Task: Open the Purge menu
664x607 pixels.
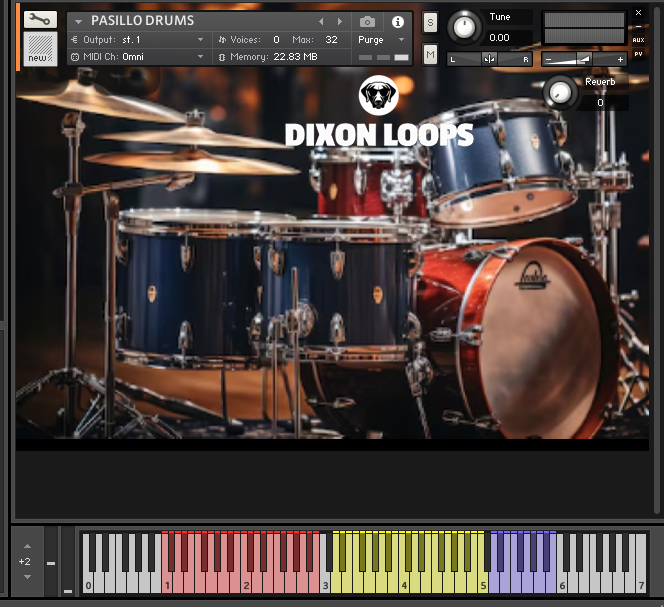Action: (382, 40)
